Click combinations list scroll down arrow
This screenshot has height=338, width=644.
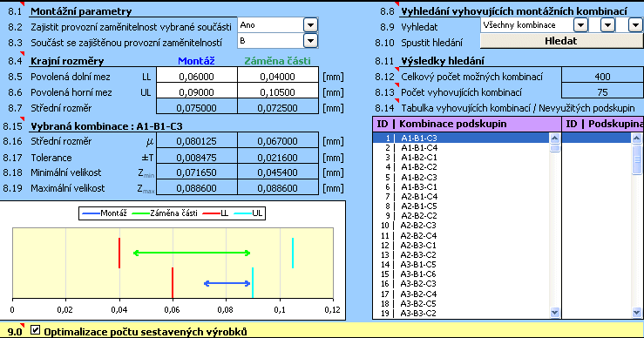click(554, 313)
